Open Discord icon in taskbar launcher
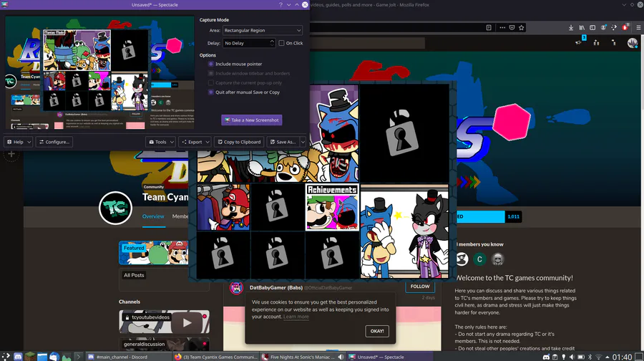The image size is (644, 361). coord(18,357)
